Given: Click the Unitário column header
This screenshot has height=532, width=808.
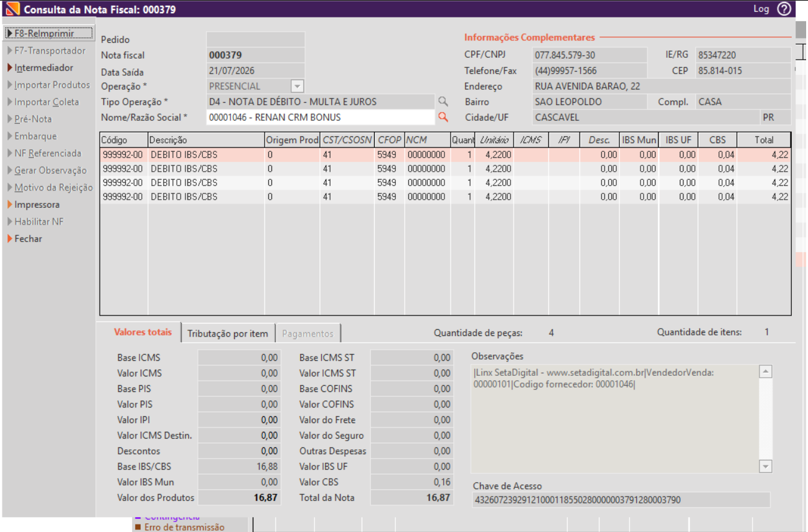Looking at the screenshot, I should point(494,140).
